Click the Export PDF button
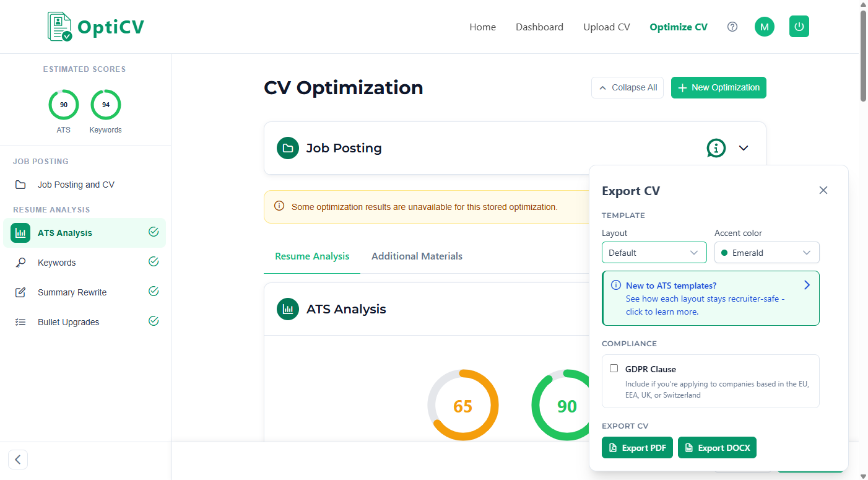 (637, 448)
